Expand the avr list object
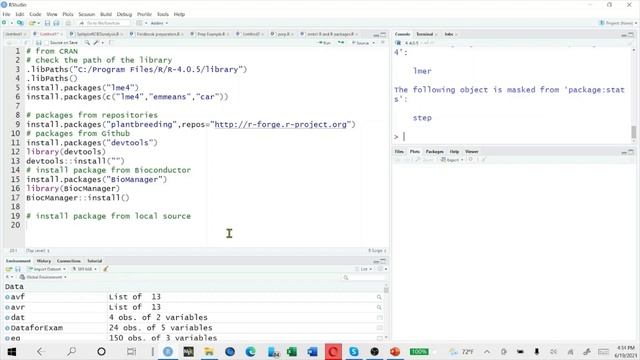The width and height of the screenshot is (640, 360). (7, 307)
